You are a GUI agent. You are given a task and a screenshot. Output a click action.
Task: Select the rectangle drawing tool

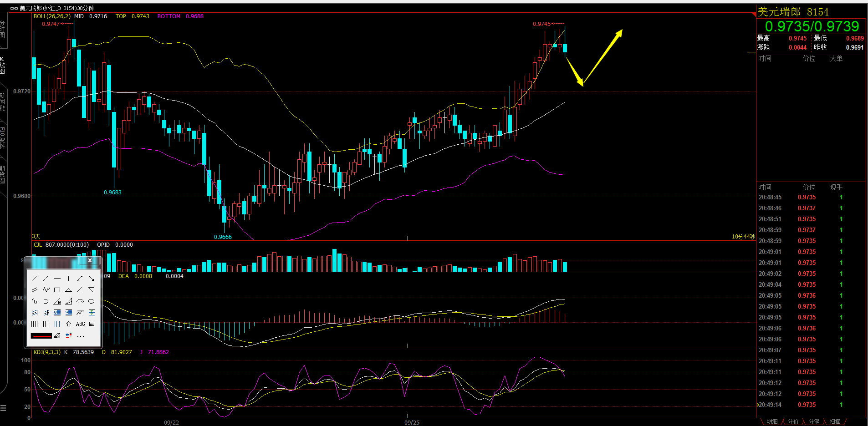[57, 289]
